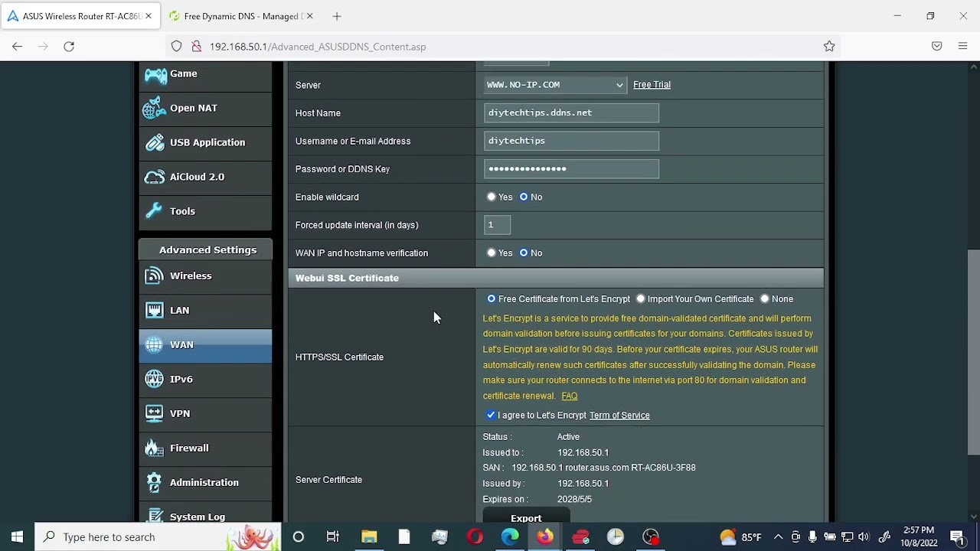
Task: Edit the Username or E-mail field
Action: (x=571, y=141)
